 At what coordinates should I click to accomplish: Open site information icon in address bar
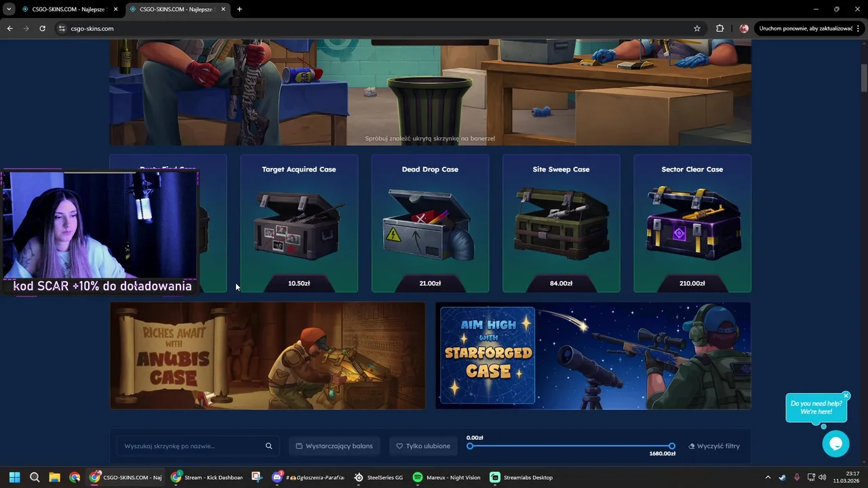click(62, 28)
